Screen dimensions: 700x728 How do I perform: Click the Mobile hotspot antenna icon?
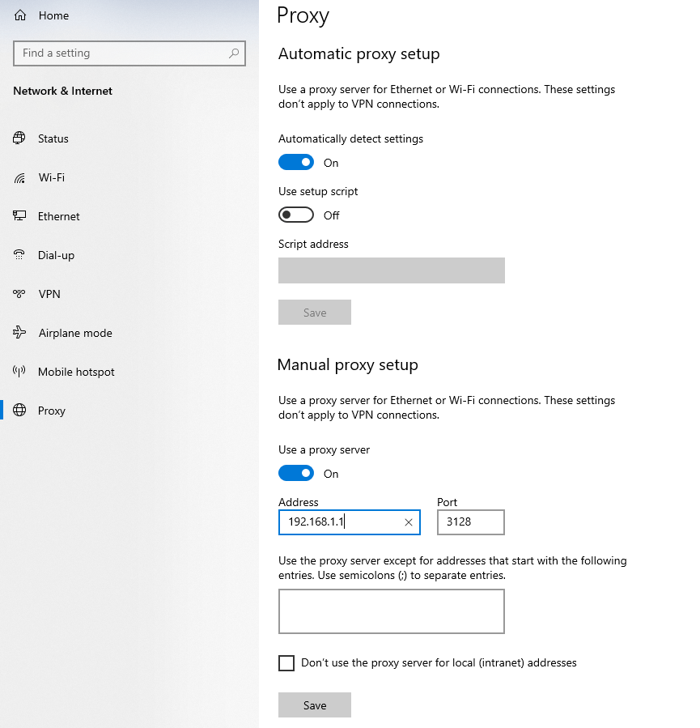[x=19, y=372]
